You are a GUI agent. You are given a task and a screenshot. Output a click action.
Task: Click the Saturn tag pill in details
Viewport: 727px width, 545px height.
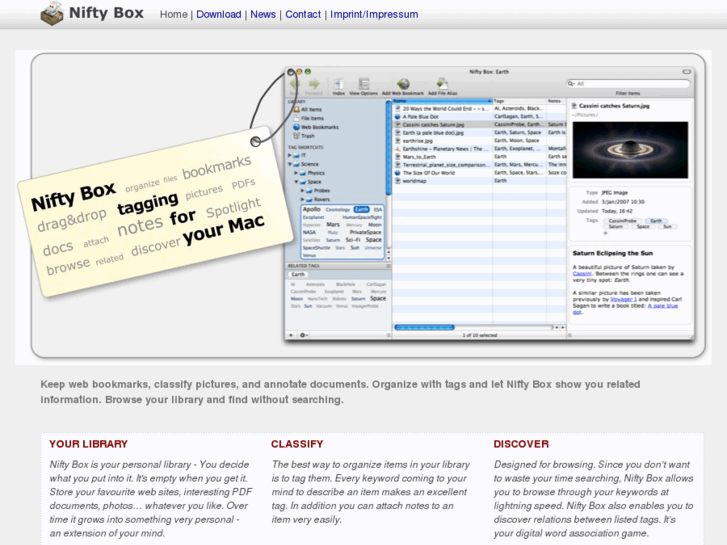(615, 227)
